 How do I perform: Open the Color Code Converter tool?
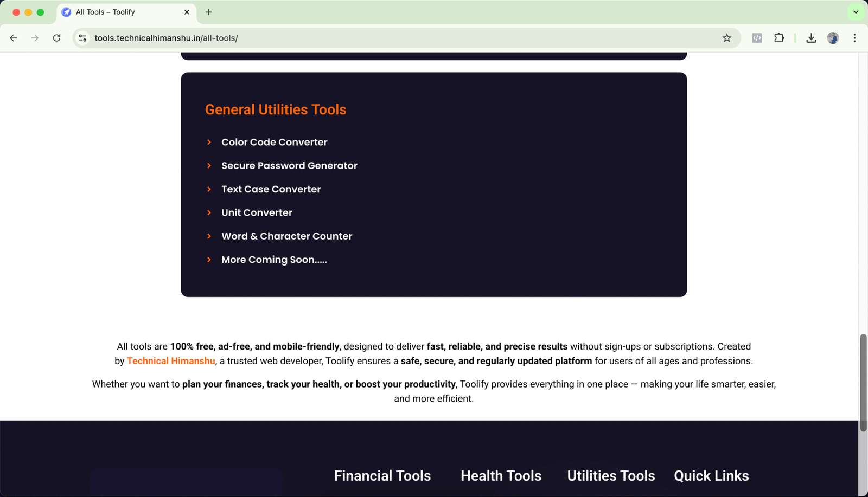[274, 142]
